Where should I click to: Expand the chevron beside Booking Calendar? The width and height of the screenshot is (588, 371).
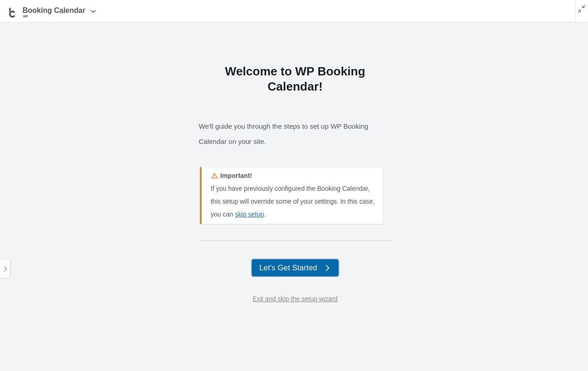(x=93, y=11)
